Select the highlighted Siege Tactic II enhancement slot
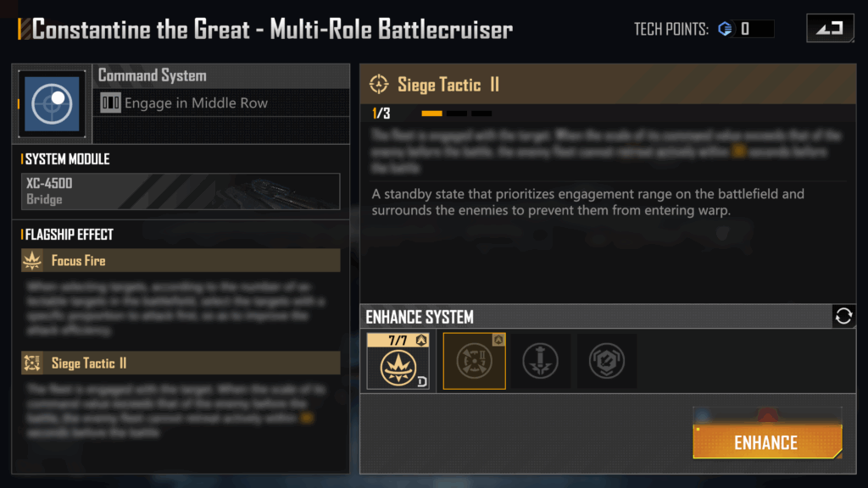 coord(475,361)
